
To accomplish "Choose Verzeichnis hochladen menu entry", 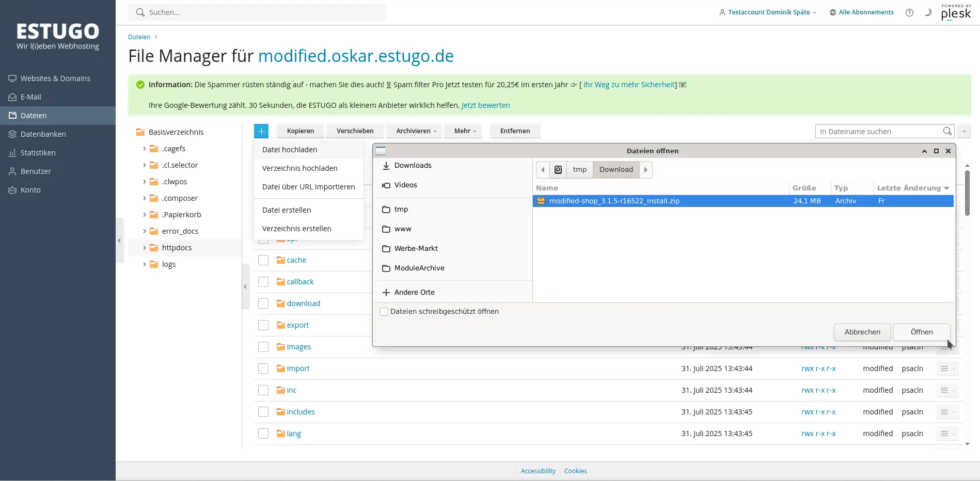I will pyautogui.click(x=299, y=168).
